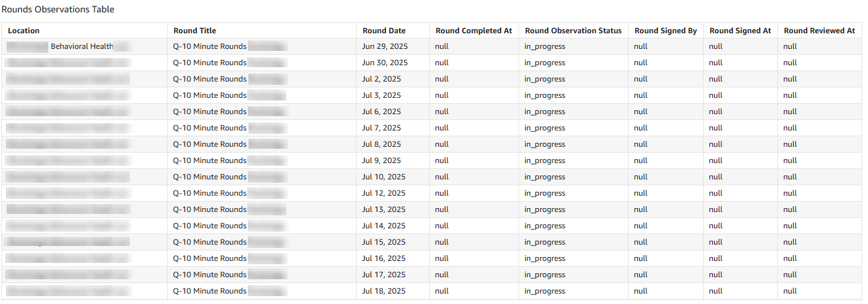Sort by the Round Title column header
Screen dimensions: 868x304
click(195, 31)
